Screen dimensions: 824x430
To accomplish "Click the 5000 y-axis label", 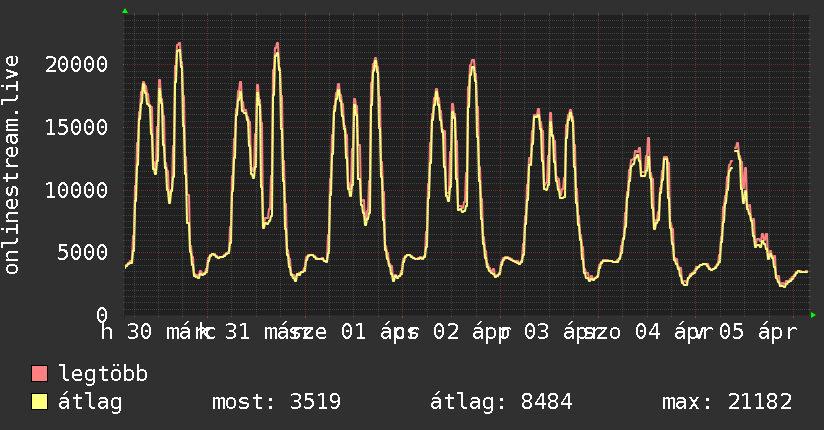I will [x=83, y=252].
